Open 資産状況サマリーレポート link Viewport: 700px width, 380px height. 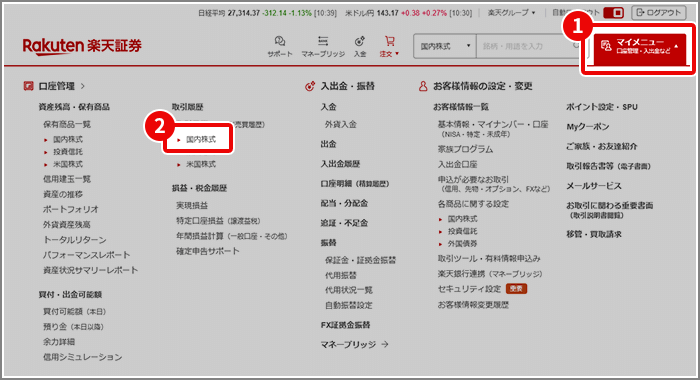pyautogui.click(x=91, y=270)
